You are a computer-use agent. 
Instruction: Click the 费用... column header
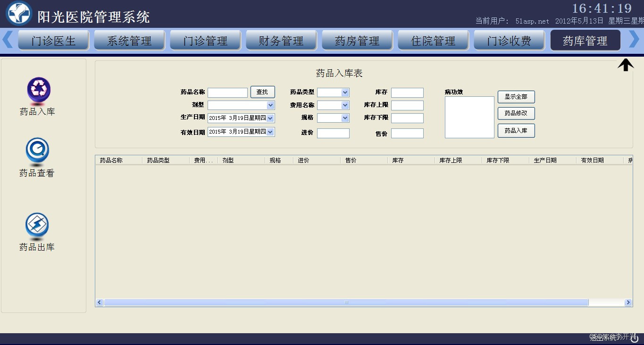(203, 160)
